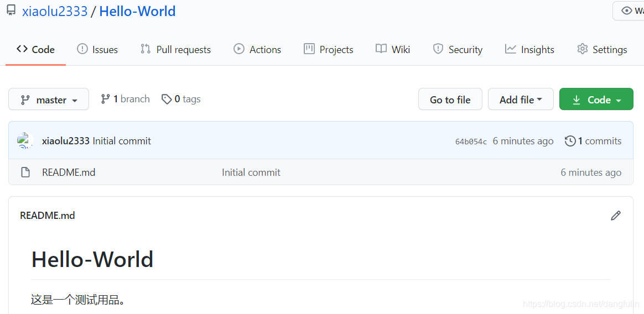
Task: Click the Hello-World heading in README
Action: (92, 259)
